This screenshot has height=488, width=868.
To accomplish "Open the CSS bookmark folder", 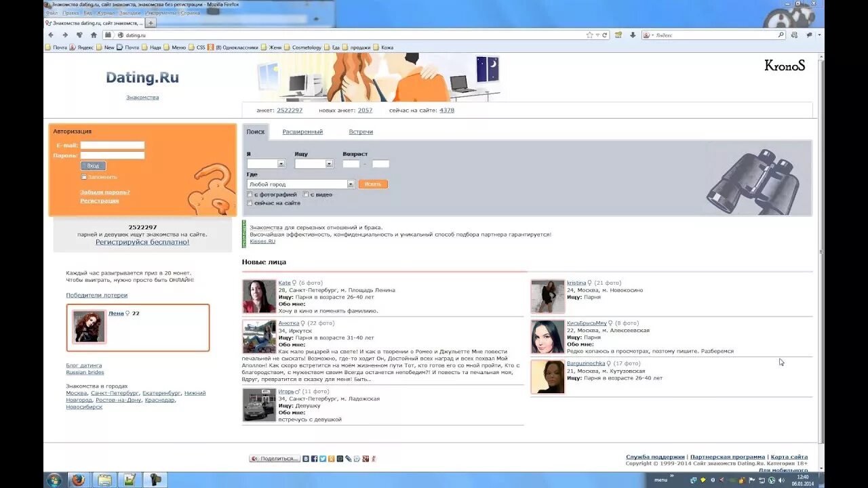I will (197, 47).
